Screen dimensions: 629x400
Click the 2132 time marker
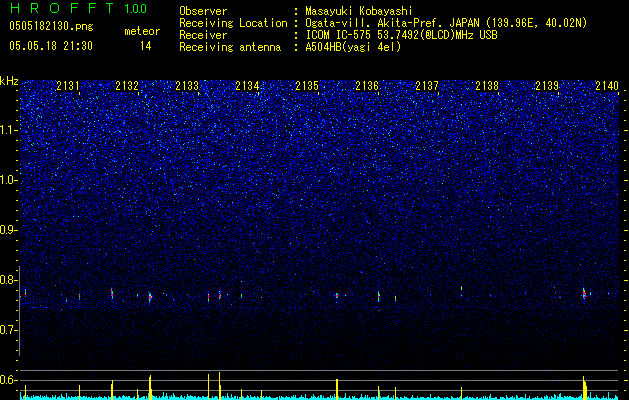tap(127, 85)
